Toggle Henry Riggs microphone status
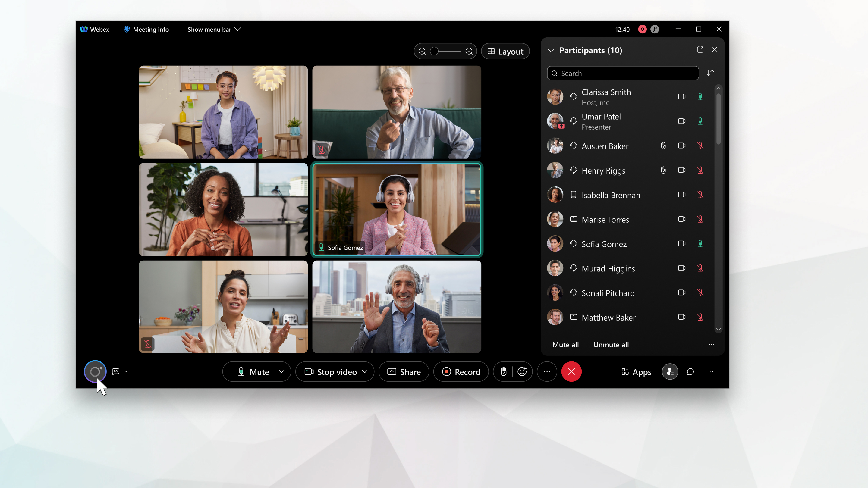The width and height of the screenshot is (868, 488). coord(700,170)
